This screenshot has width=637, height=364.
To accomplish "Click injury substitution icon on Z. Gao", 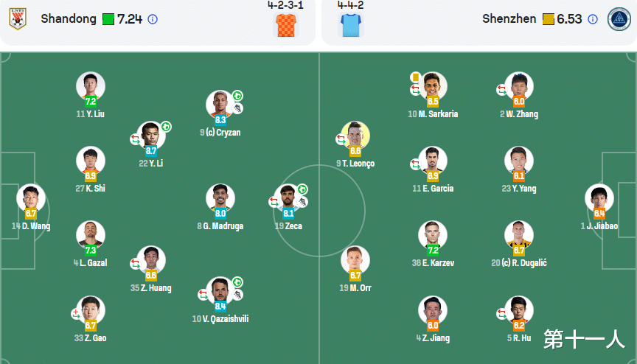I will click(x=75, y=313).
